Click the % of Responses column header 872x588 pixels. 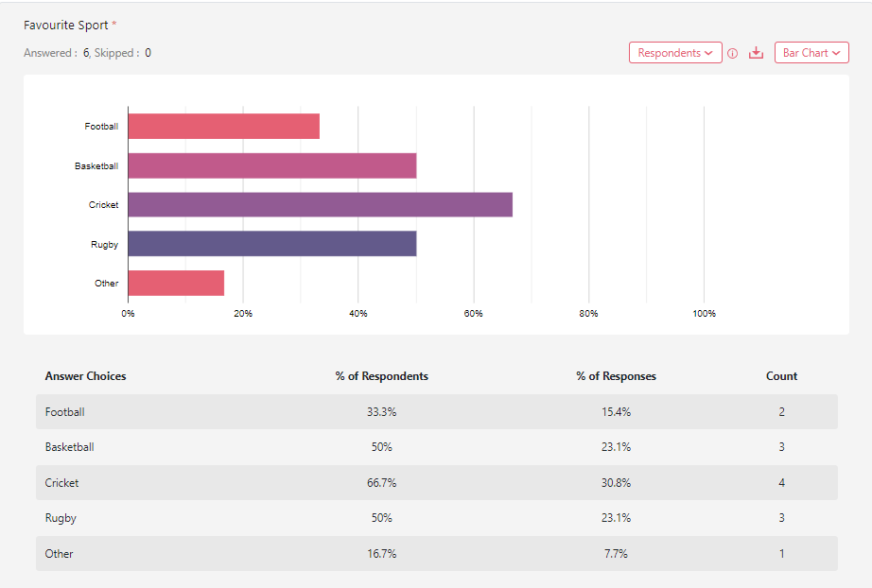[616, 376]
